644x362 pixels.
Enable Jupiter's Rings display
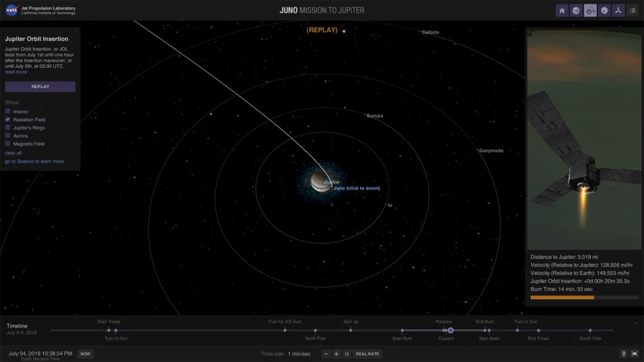[x=8, y=127]
